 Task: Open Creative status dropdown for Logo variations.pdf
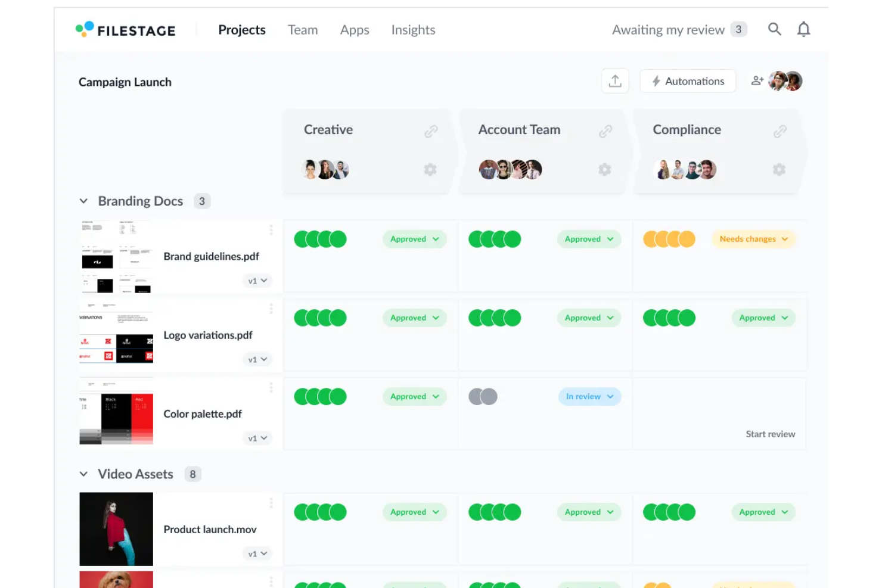415,318
